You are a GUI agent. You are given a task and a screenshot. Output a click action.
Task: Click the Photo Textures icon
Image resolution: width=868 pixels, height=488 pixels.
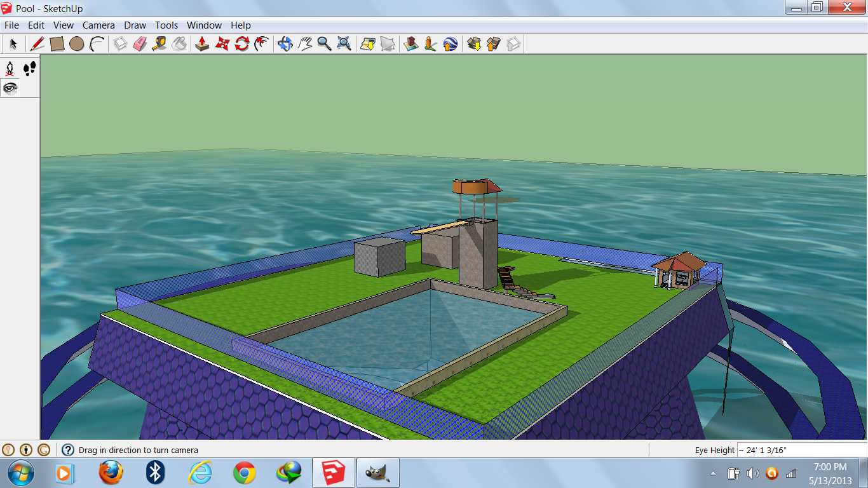tap(430, 44)
